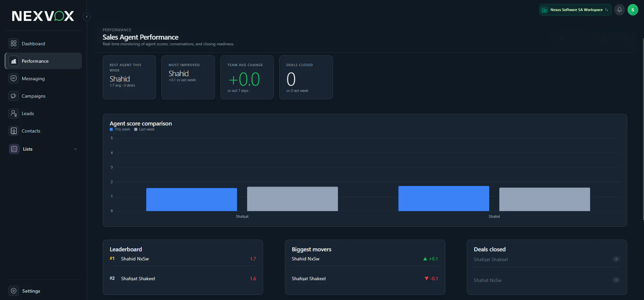Click the Lists icon in sidebar
Screen dimensions: 644x300
(14, 149)
